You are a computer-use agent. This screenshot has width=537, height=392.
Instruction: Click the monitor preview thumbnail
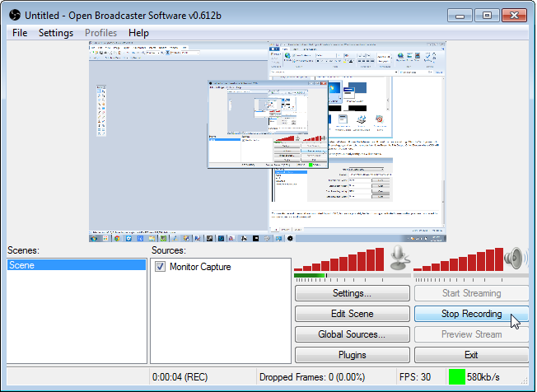(x=268, y=142)
